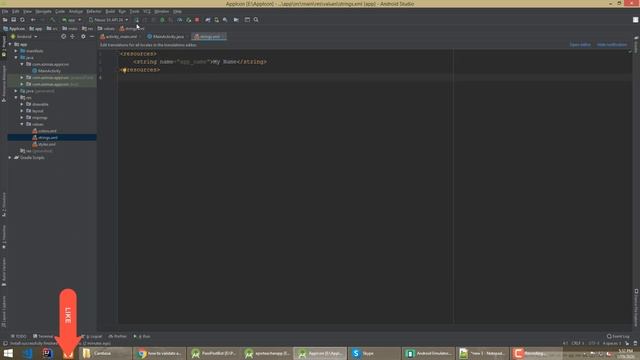Expand the drawable folder node

(22, 104)
